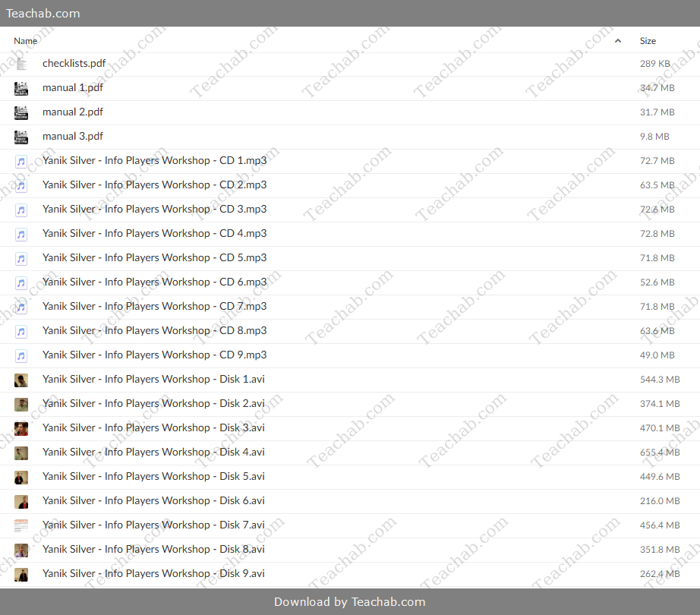Select the Info Players Workshop CD 8.mp3 name
The image size is (700, 615).
(x=154, y=331)
